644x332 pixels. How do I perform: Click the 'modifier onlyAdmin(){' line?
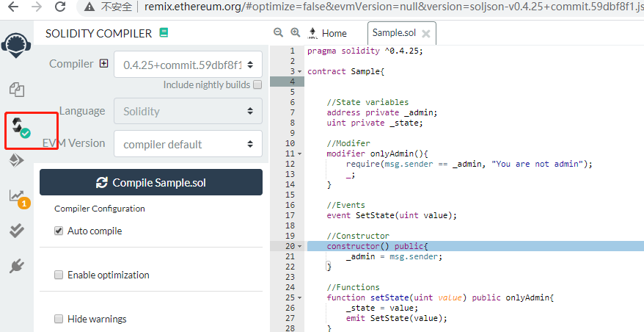pyautogui.click(x=377, y=154)
